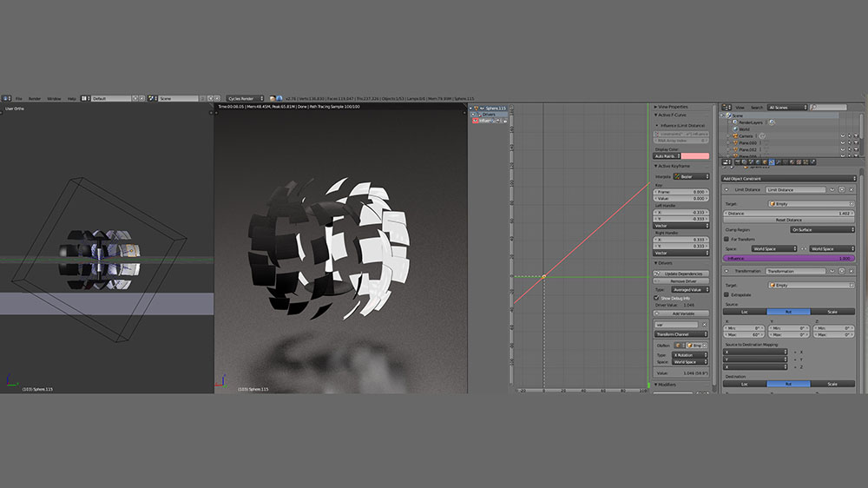Open driver Type 'Averaged Value' dropdown
868x488 pixels.
tap(690, 290)
